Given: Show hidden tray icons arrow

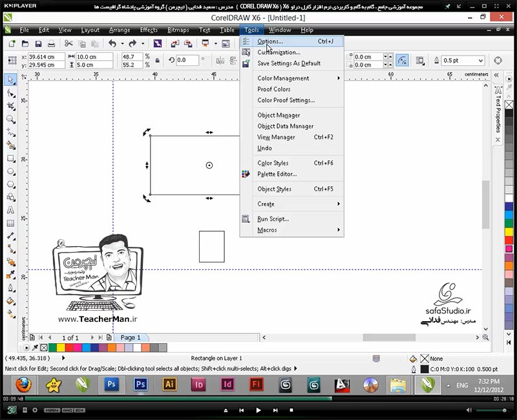Looking at the screenshot, I should (x=448, y=385).
